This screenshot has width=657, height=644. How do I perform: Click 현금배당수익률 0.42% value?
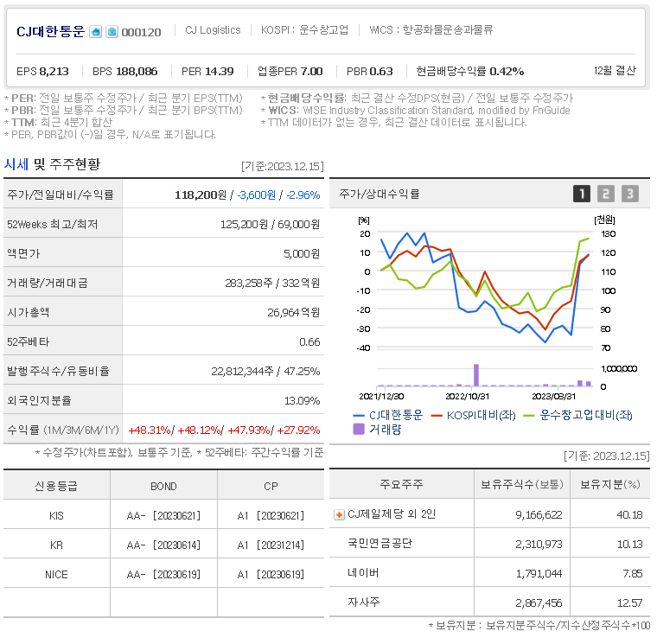469,71
